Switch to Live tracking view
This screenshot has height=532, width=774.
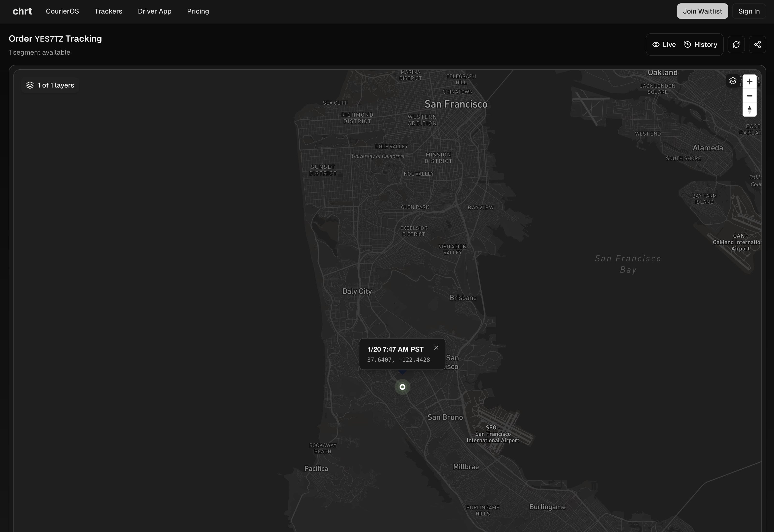[x=664, y=44]
